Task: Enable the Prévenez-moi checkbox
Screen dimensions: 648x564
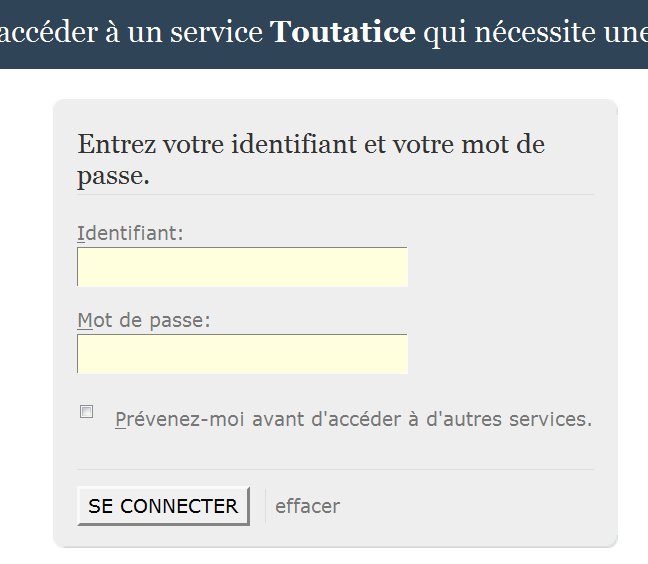Action: point(87,412)
